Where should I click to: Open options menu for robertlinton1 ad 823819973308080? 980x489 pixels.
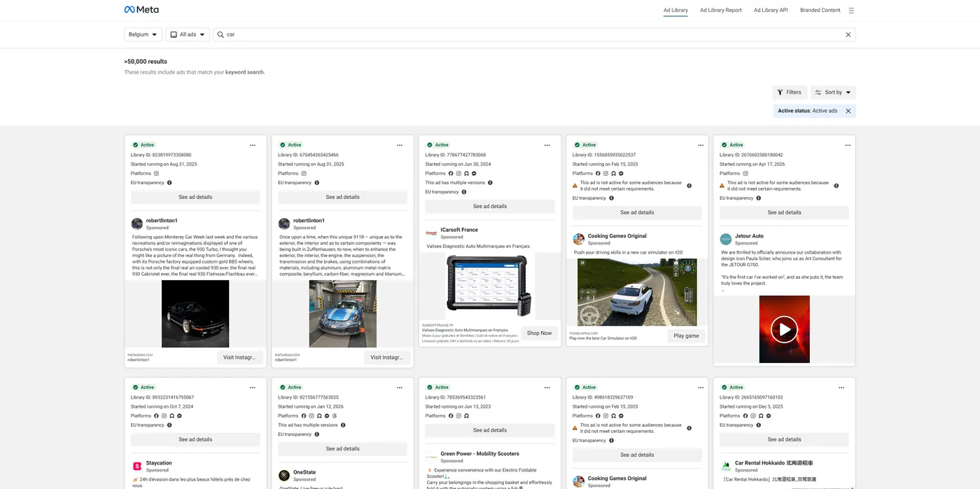tap(253, 145)
